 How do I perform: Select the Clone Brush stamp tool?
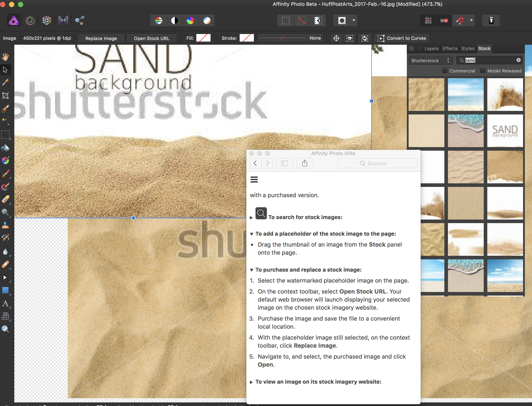5,225
